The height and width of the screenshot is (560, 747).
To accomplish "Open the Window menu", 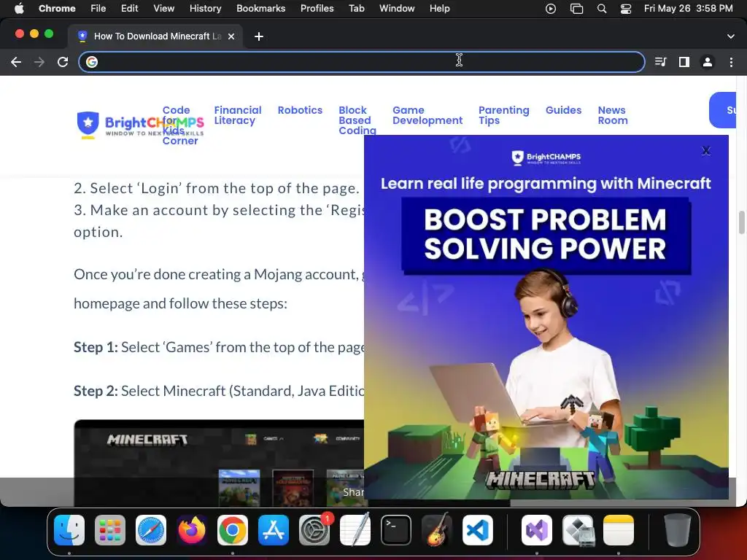I will point(397,9).
